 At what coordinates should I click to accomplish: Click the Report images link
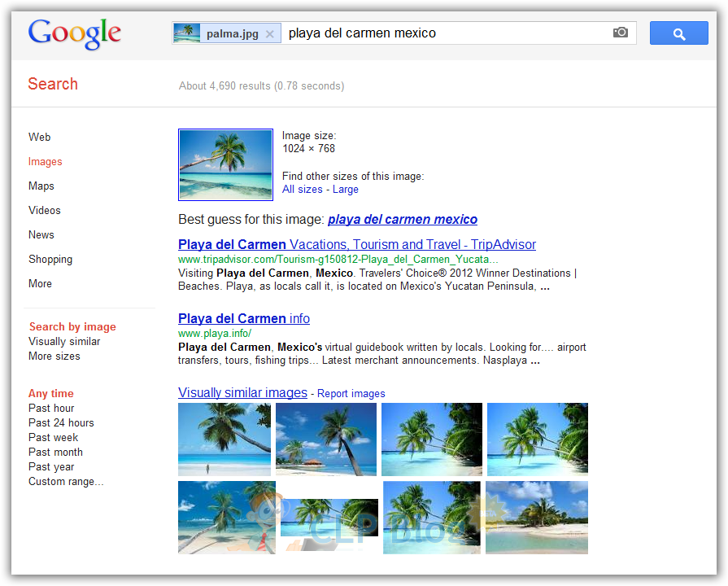click(x=351, y=394)
